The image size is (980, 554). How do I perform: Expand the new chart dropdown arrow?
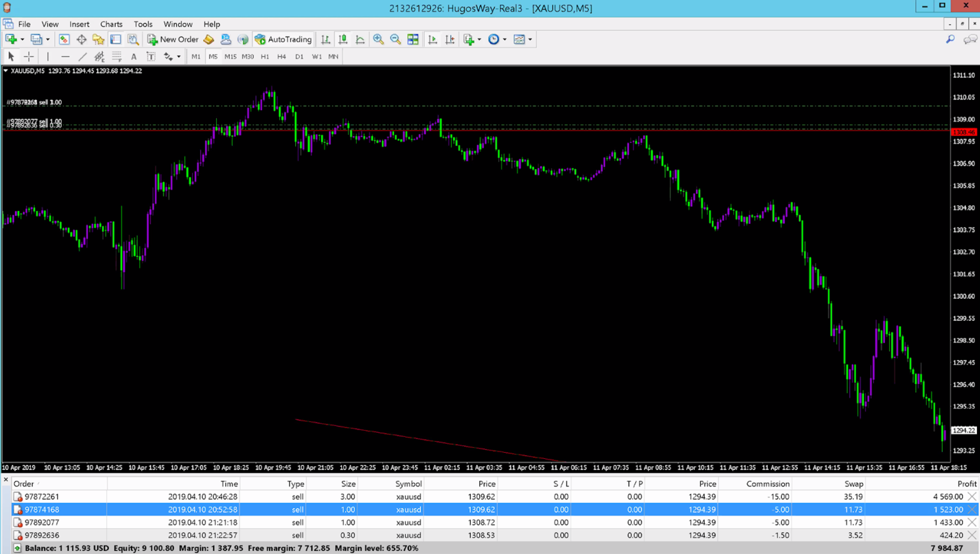(22, 39)
